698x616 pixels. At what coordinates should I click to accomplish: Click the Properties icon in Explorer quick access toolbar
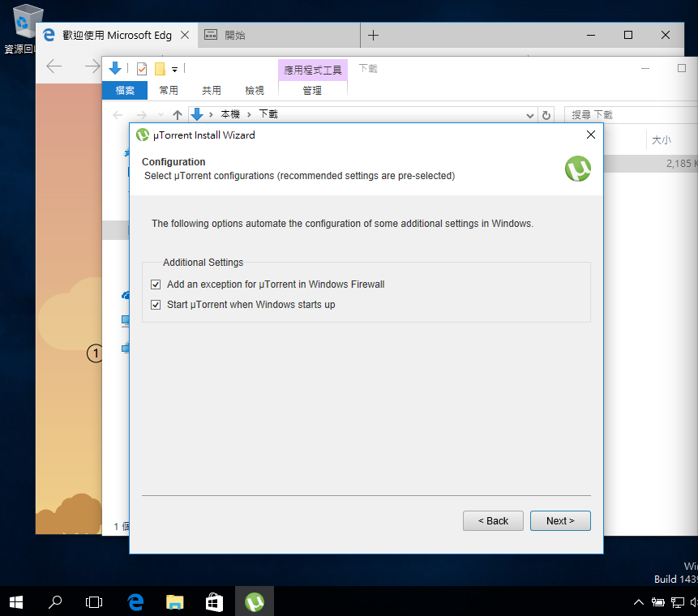[x=142, y=69]
